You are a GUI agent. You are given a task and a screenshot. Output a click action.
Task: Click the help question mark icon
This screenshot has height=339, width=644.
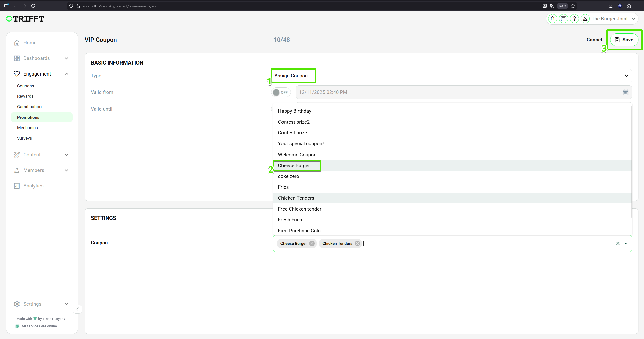[x=574, y=19]
